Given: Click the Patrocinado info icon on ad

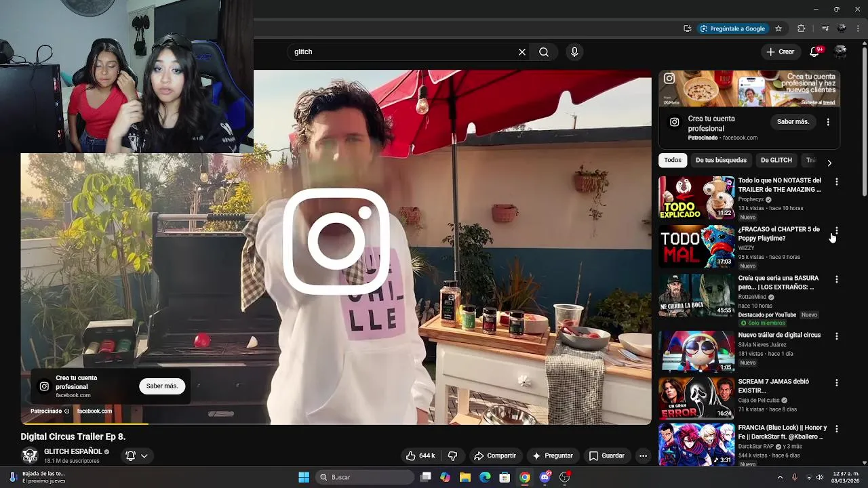Looking at the screenshot, I should pos(66,411).
